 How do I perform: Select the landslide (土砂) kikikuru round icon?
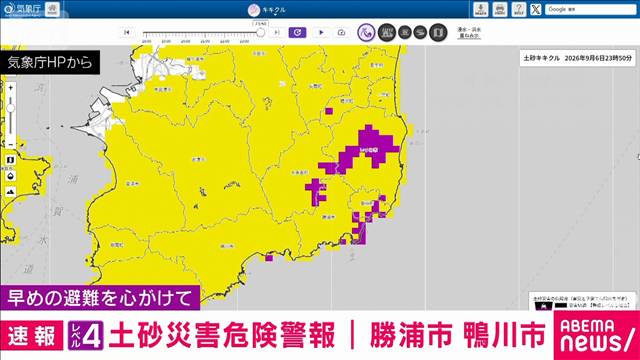coord(366,32)
